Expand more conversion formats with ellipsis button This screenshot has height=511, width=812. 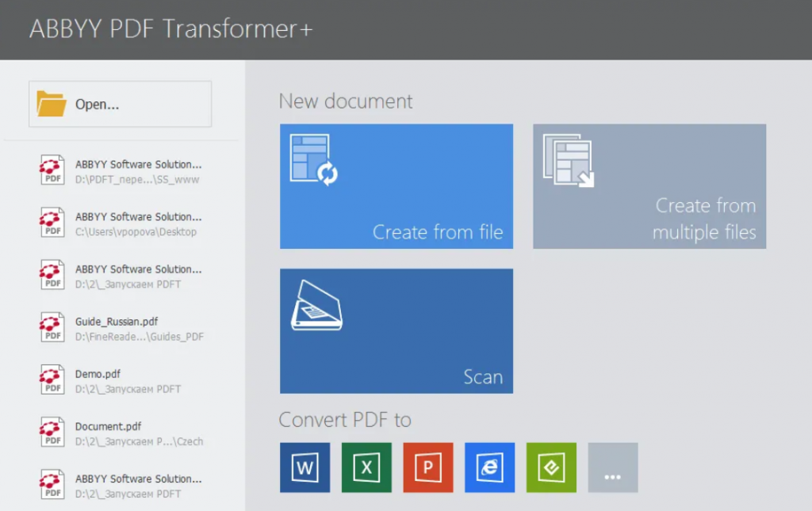[613, 467]
